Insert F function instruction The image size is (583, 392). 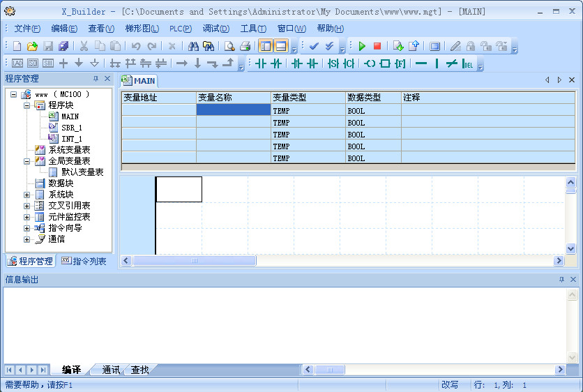click(x=400, y=63)
